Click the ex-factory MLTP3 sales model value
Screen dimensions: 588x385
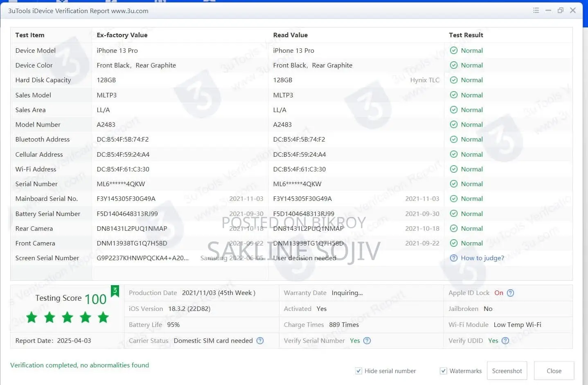pos(106,95)
